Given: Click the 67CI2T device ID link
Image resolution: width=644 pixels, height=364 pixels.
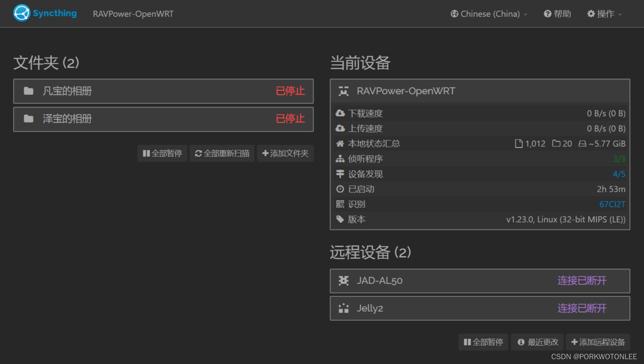Looking at the screenshot, I should [612, 204].
